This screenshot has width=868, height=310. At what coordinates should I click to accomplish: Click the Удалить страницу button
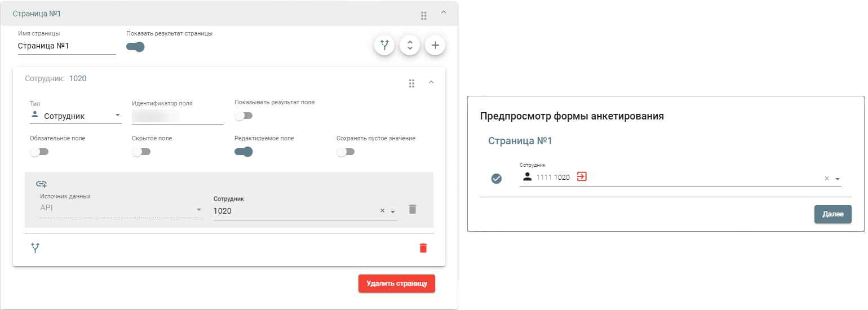click(396, 284)
